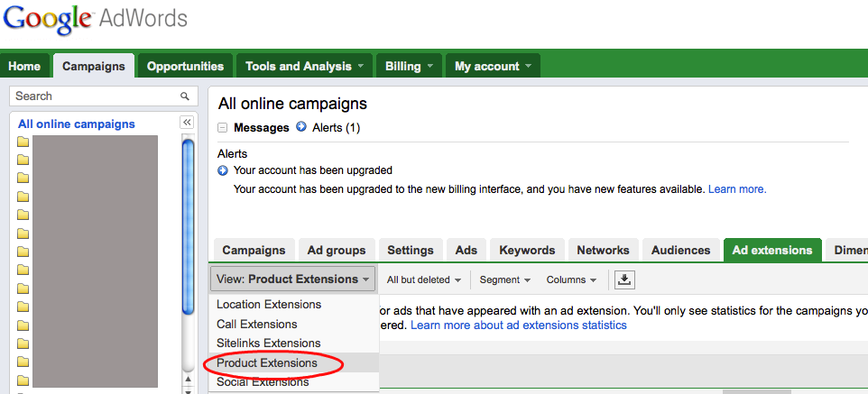Click the All online campaigns page heading
The image size is (868, 394).
click(292, 104)
